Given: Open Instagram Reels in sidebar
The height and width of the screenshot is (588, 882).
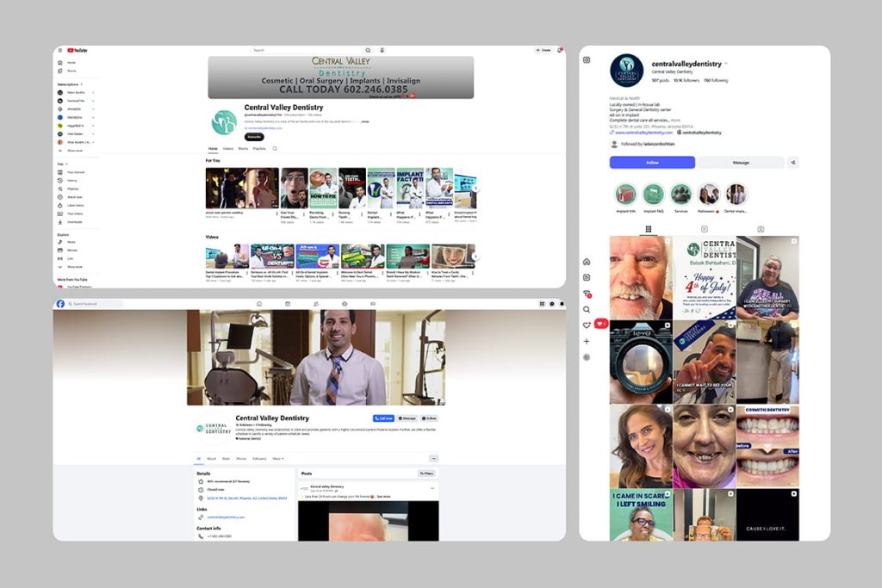Looking at the screenshot, I should (x=586, y=278).
